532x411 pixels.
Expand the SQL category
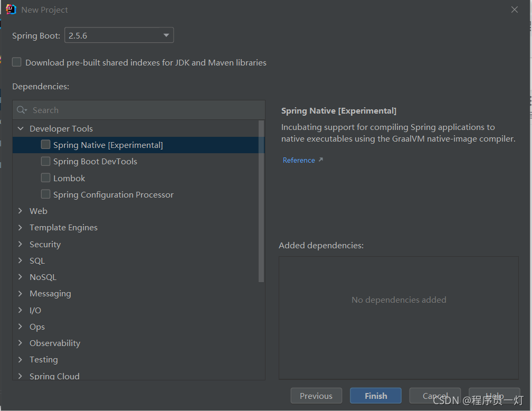tap(21, 260)
